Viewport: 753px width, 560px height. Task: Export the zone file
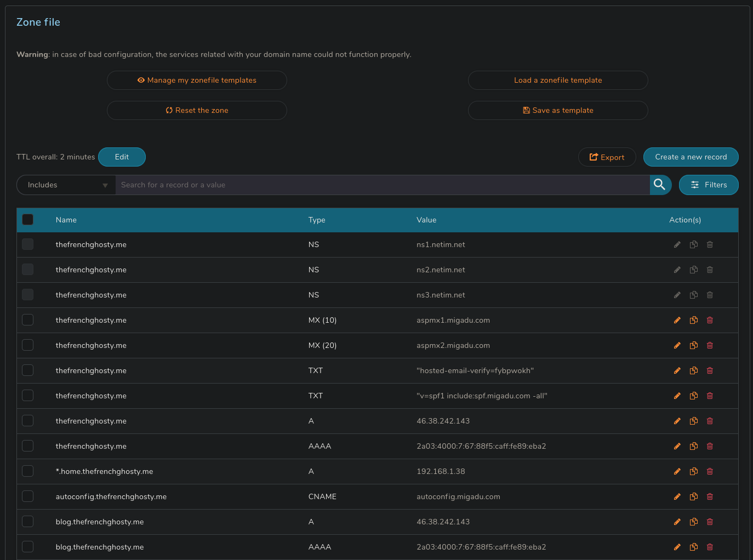(x=607, y=157)
